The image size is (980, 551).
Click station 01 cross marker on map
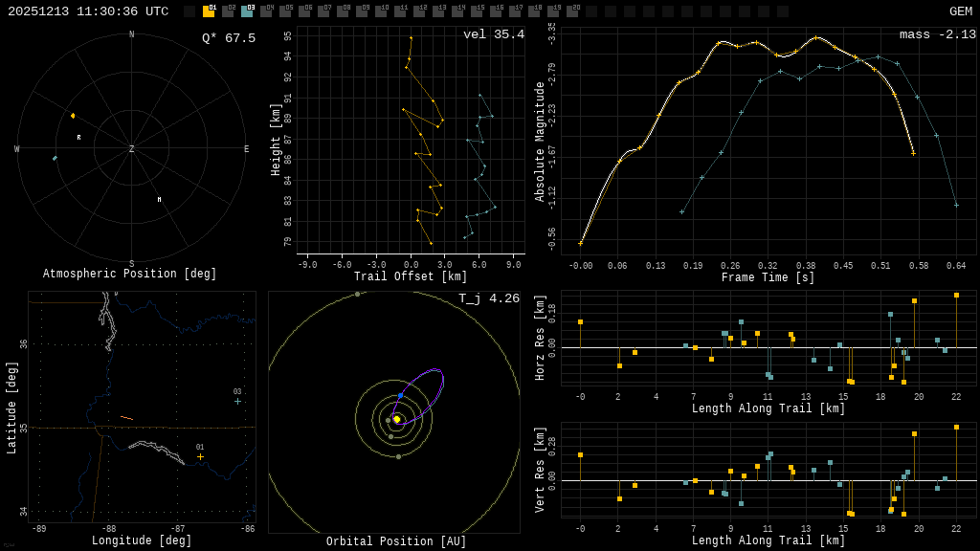coord(200,456)
